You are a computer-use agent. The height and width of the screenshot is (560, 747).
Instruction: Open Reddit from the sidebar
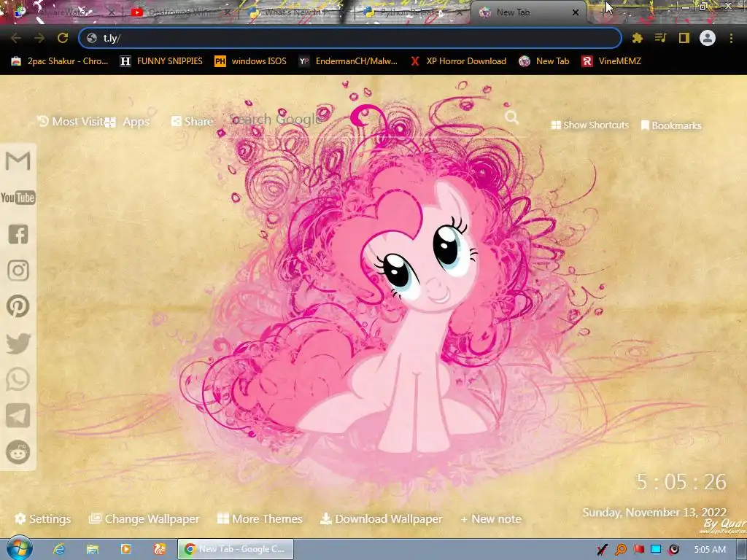pos(18,451)
